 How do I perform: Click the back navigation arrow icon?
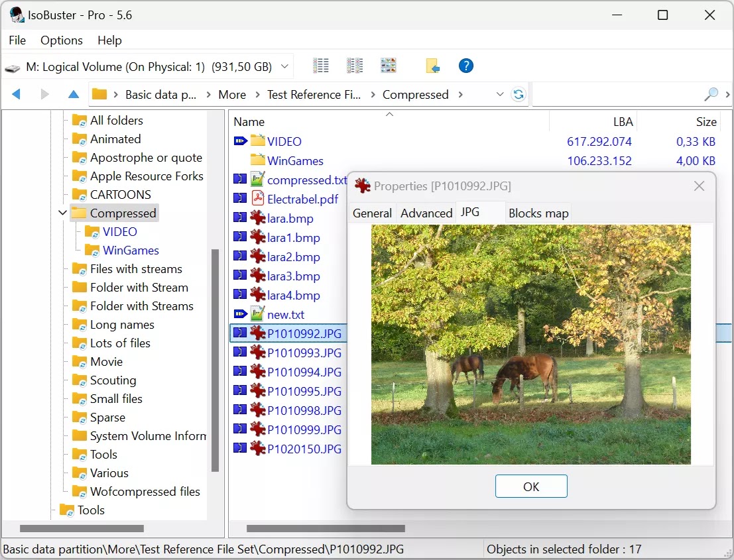15,94
